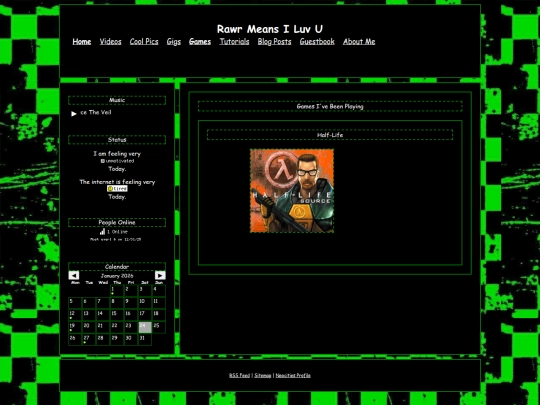Image resolution: width=540 pixels, height=405 pixels.
Task: Click the People Online section heading
Action: point(117,222)
